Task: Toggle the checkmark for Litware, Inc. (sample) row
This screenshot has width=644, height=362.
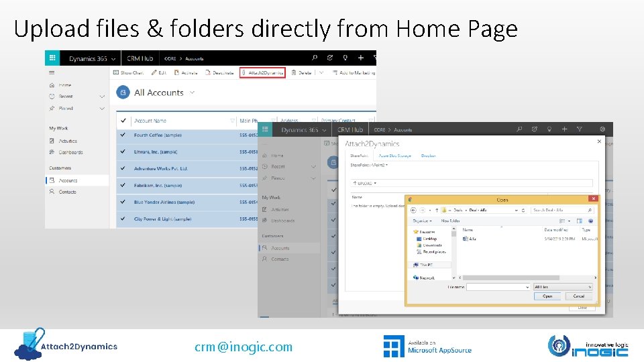Action: point(123,152)
